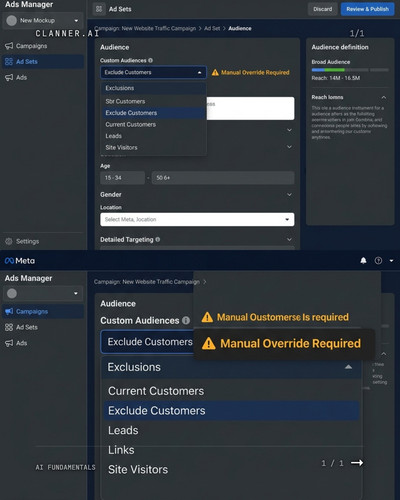Collapse the Reach Iomns section chevron
This screenshot has width=400, height=500.
384,97
